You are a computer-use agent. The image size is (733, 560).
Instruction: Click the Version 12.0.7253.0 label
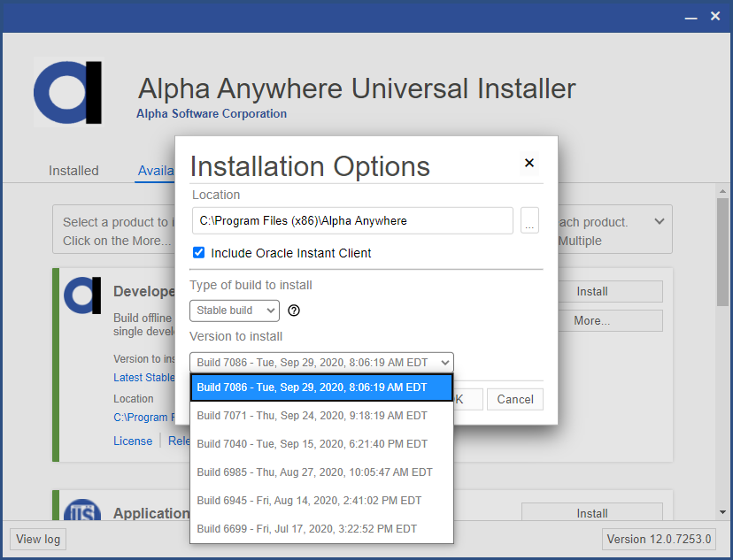659,539
